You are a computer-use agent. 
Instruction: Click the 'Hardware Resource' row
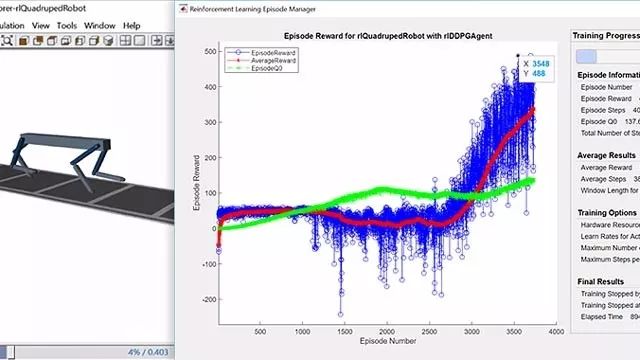[x=610, y=225]
